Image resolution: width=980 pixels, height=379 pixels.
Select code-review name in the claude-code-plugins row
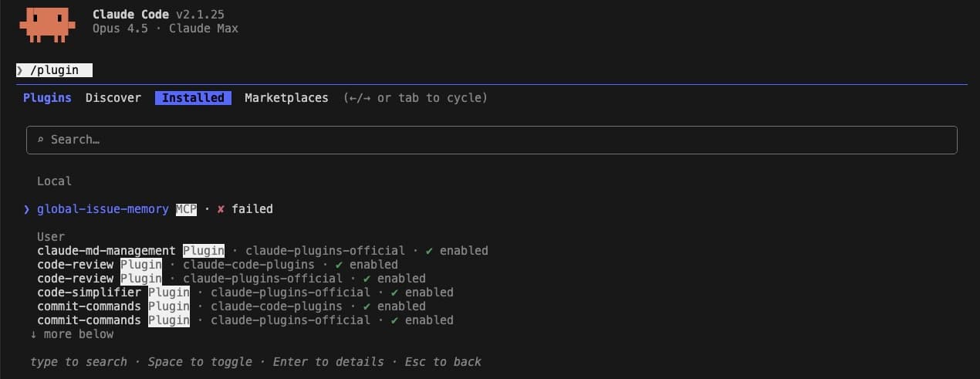tap(75, 265)
